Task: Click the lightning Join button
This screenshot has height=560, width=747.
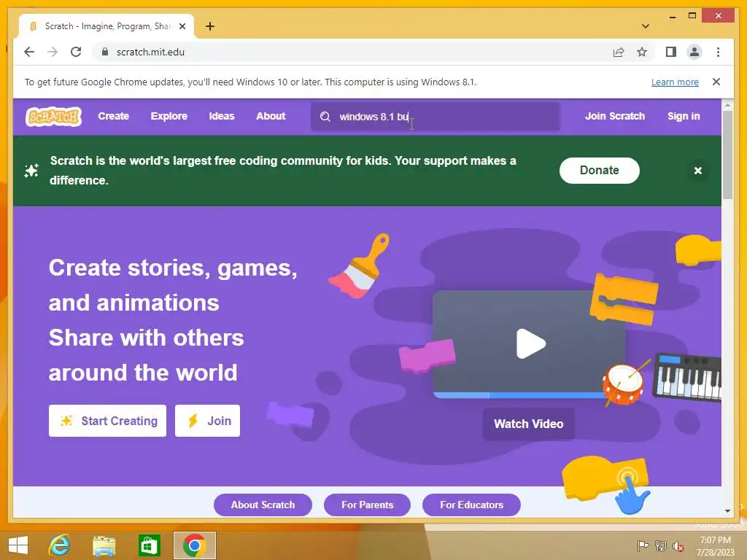Action: [207, 421]
